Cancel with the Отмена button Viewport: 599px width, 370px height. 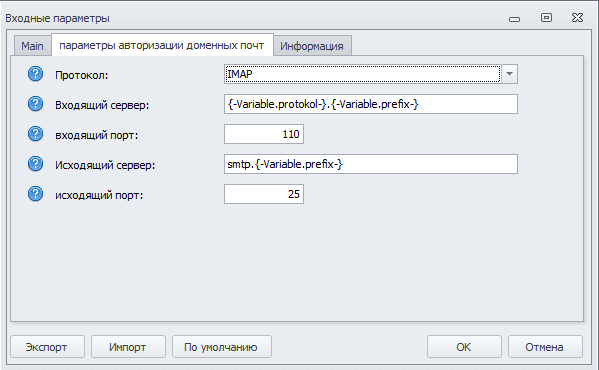pyautogui.click(x=545, y=347)
